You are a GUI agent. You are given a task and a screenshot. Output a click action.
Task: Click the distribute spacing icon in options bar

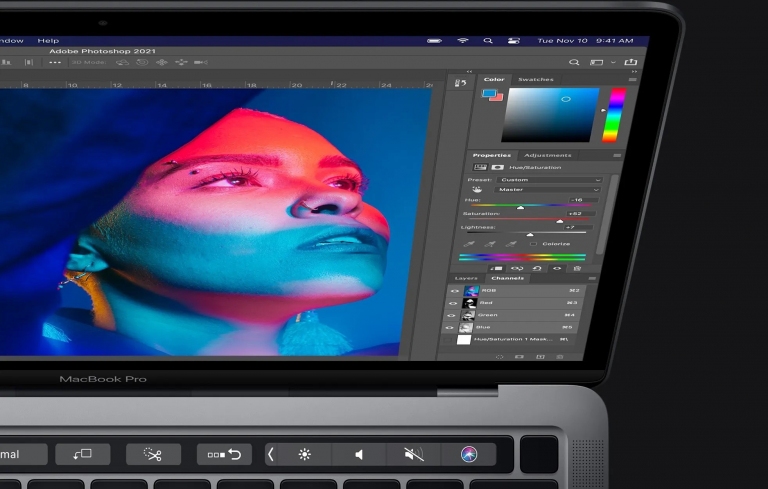point(29,62)
